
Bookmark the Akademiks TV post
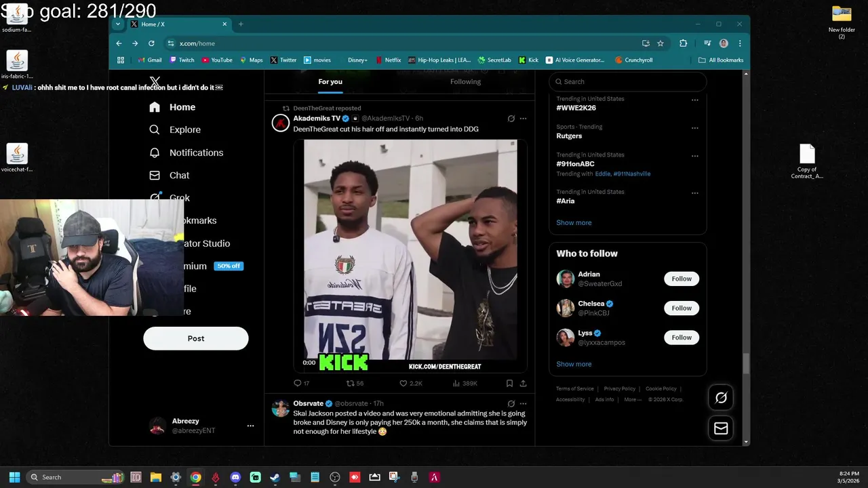click(509, 383)
